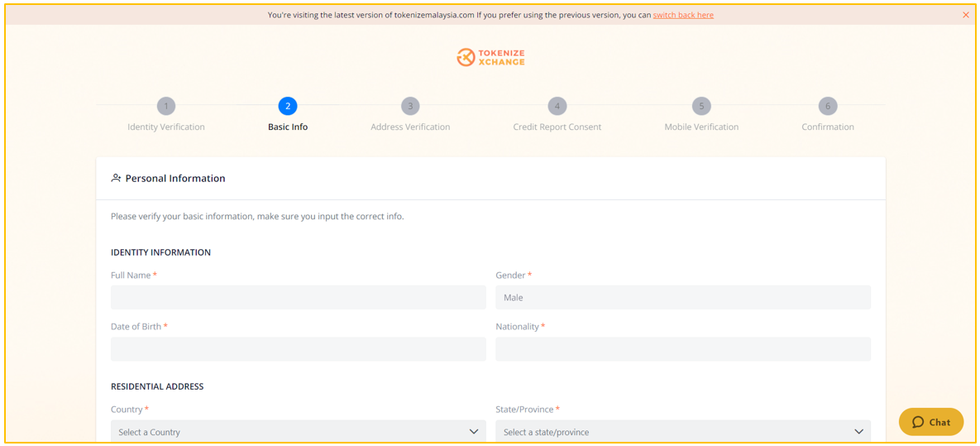The height and width of the screenshot is (446, 980).
Task: Open the Chat support widget
Action: click(x=931, y=422)
